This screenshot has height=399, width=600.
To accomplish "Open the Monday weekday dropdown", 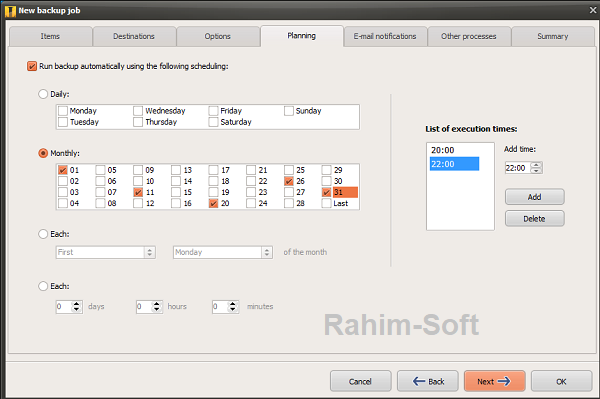I will (223, 252).
